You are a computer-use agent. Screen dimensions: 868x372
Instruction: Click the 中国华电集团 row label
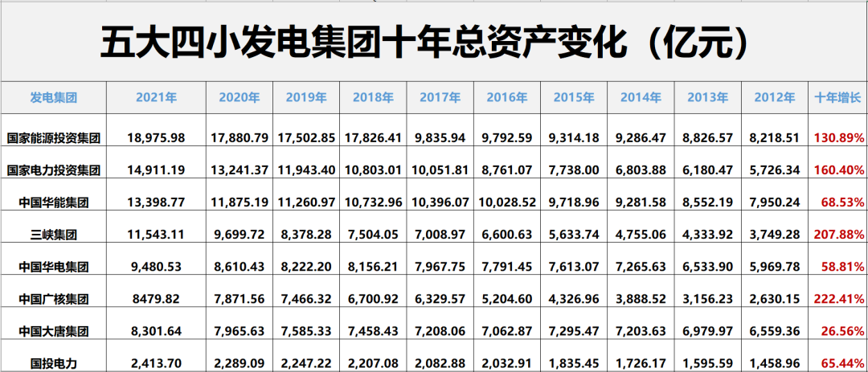tap(53, 267)
